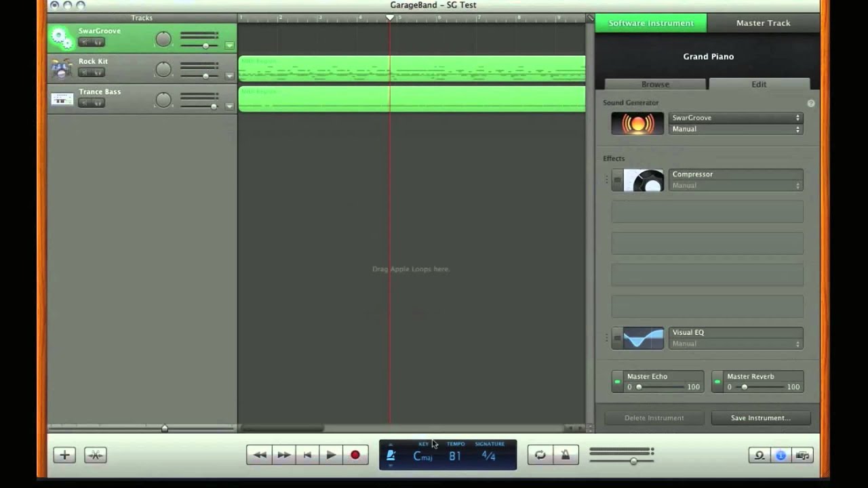The width and height of the screenshot is (868, 488).
Task: Open the Visual EQ Manual preset dropdown
Action: [736, 344]
